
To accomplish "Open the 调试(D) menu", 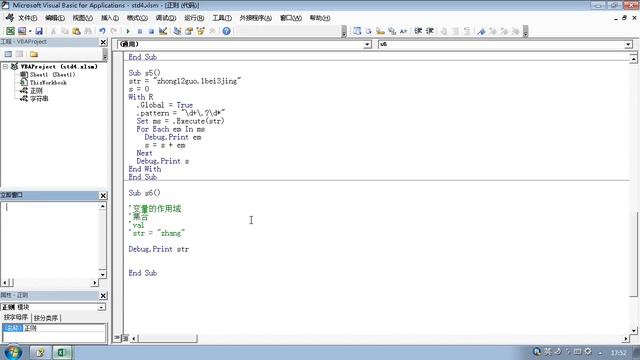I will (166, 18).
